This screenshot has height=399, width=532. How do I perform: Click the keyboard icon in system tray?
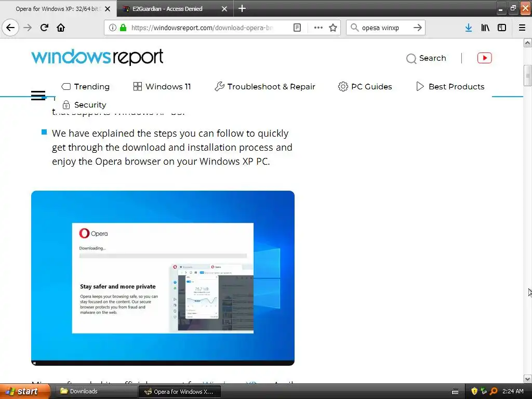click(x=455, y=392)
